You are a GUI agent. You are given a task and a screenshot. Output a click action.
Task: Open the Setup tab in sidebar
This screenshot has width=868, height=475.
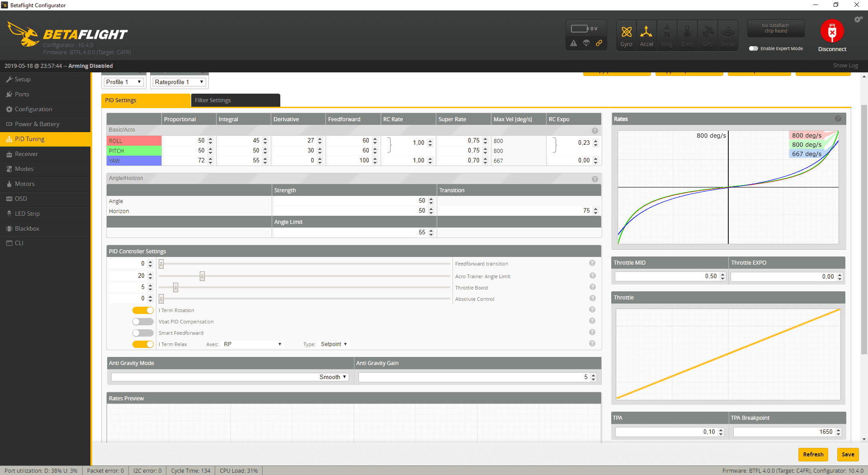pos(45,79)
